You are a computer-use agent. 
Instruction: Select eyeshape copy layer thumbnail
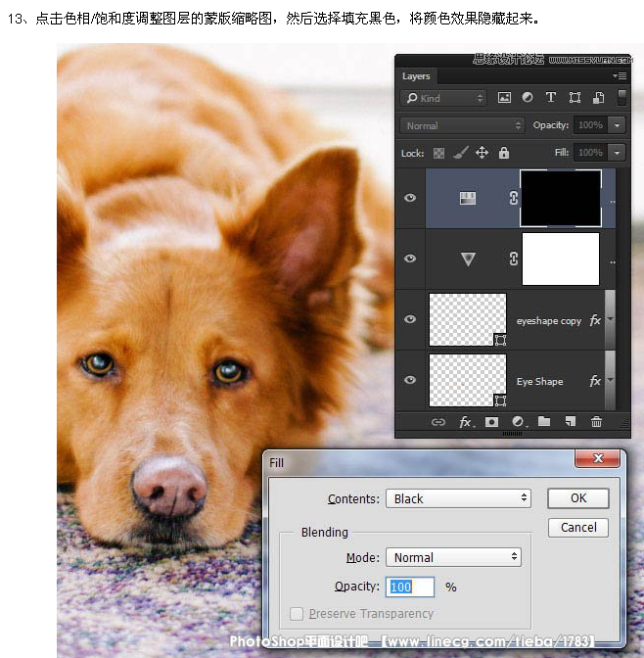click(468, 320)
